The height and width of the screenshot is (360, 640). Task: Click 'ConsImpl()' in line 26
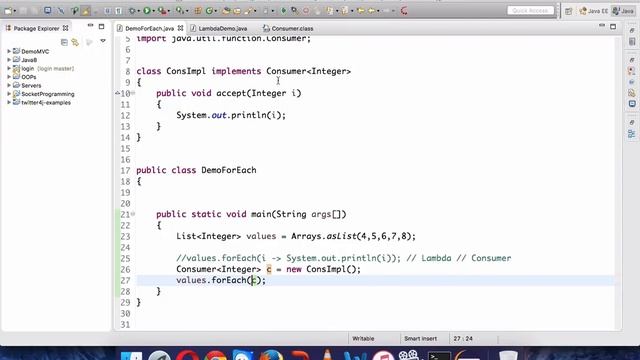coord(331,269)
